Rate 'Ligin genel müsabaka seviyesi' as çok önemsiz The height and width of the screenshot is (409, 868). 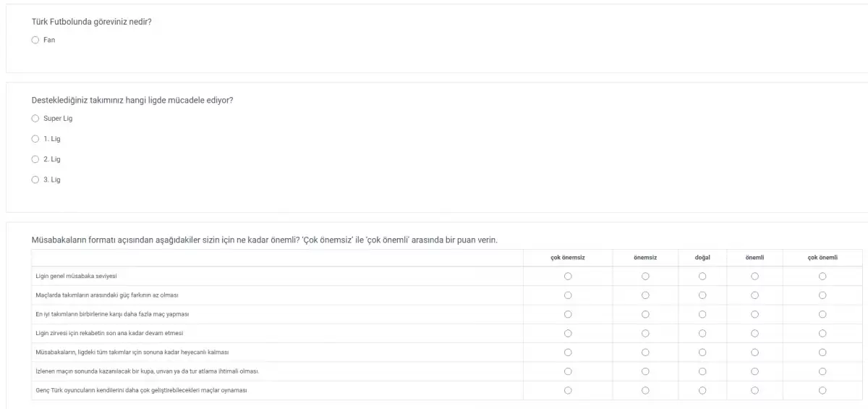click(568, 276)
